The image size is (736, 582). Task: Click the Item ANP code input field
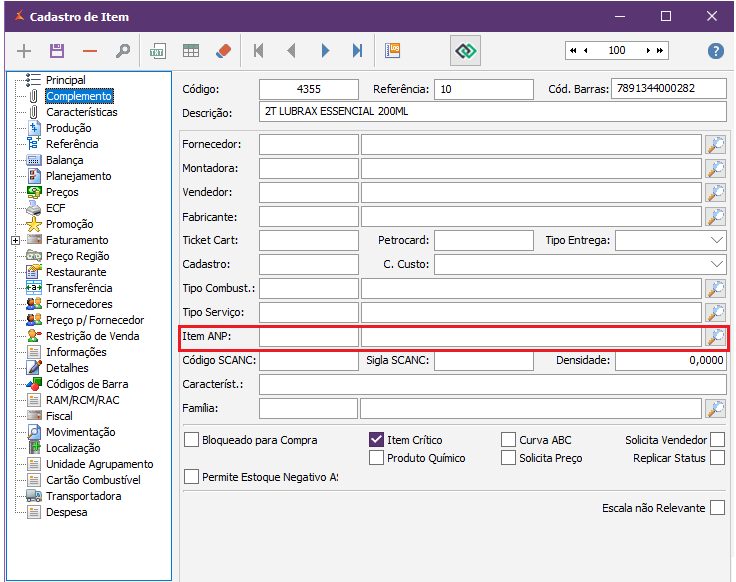coord(308,337)
